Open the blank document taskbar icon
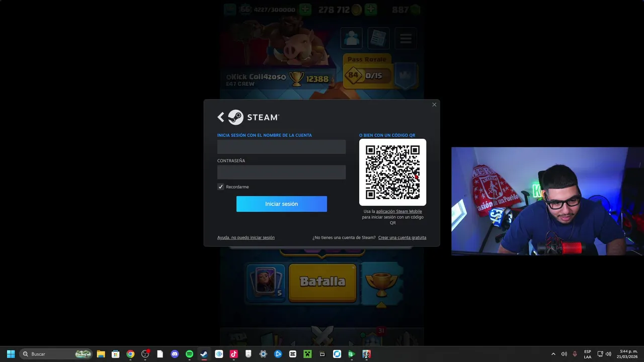This screenshot has width=644, height=362. click(160, 354)
